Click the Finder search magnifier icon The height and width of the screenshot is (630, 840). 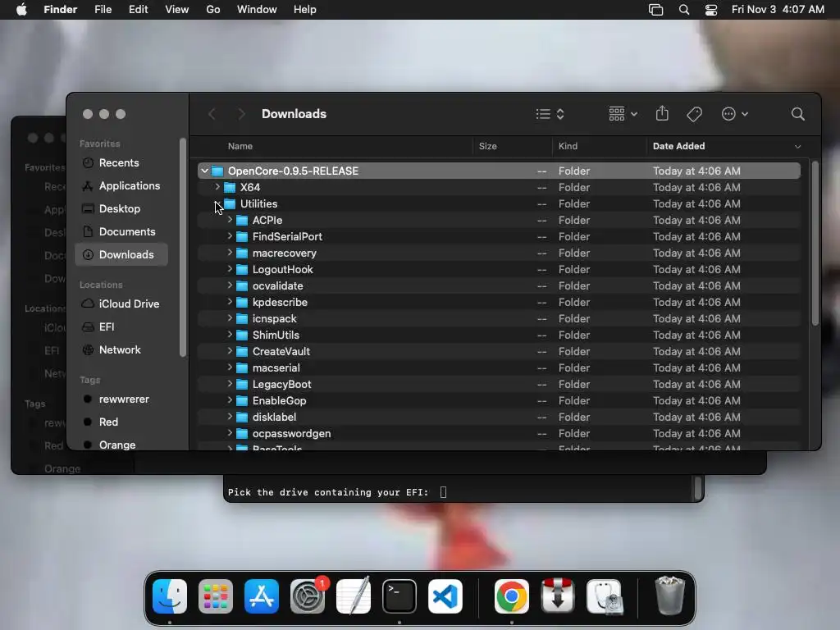tap(797, 114)
